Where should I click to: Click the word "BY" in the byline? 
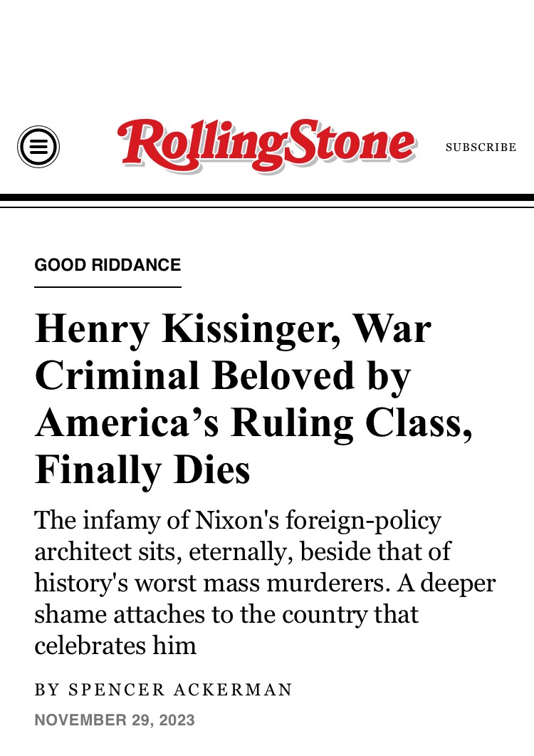(47, 690)
